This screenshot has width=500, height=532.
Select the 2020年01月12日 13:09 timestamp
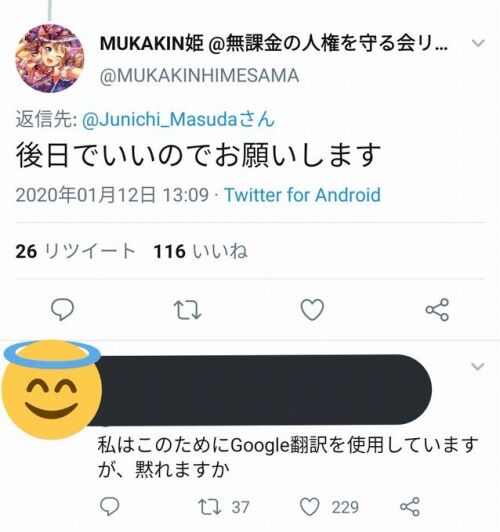pyautogui.click(x=112, y=195)
